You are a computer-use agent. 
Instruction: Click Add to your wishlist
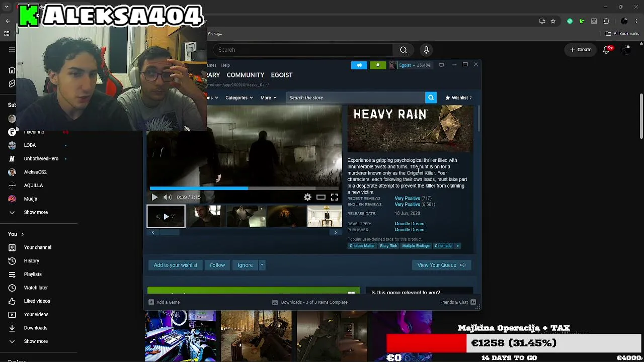(x=176, y=265)
